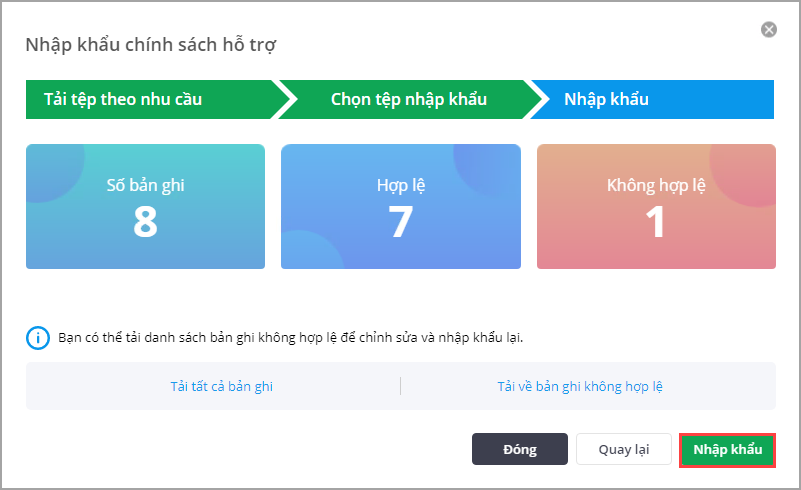
Task: Click the 'Nhập khẩu chính sách hỗ trợ' title
Action: click(151, 44)
